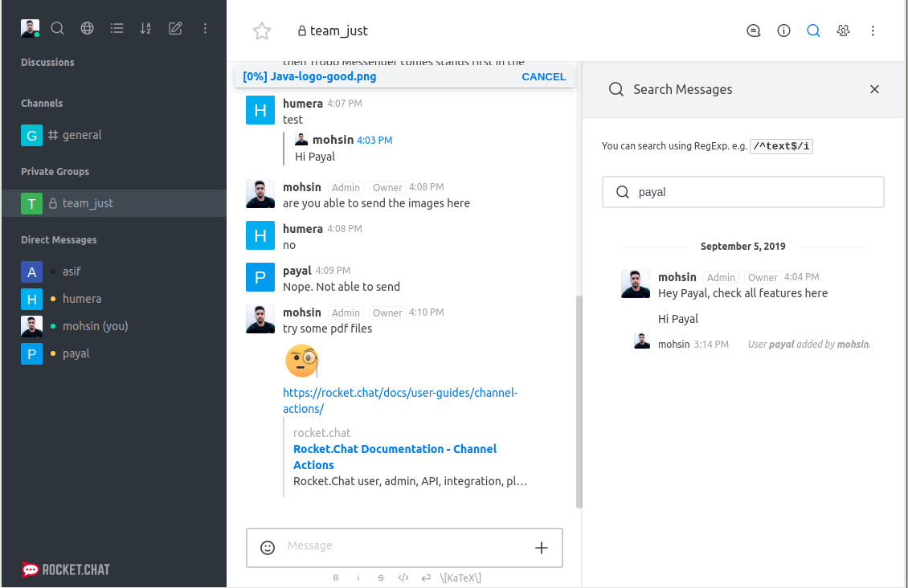Toggle bold formatting below message box
Screen dimensions: 908x588
[x=336, y=578]
